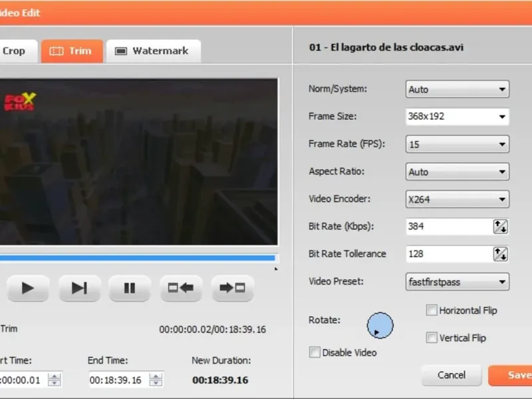Switch to the Crop tab
This screenshot has width=532, height=399.
17,51
